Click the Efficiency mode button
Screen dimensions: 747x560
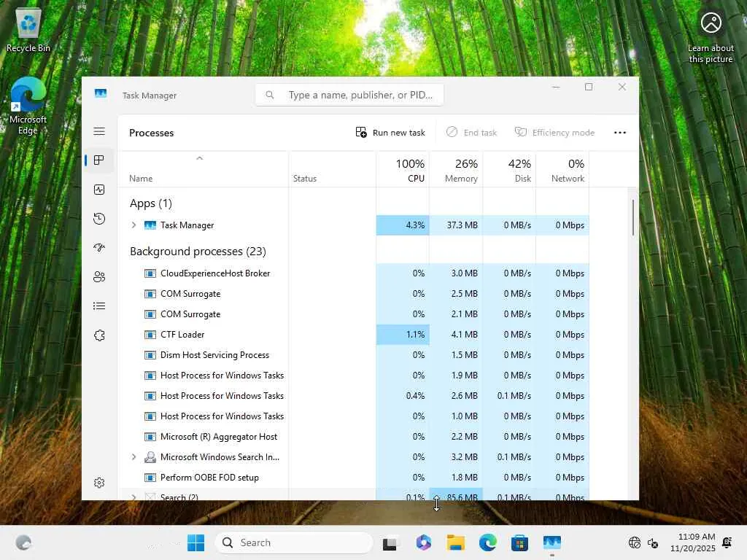(x=554, y=133)
